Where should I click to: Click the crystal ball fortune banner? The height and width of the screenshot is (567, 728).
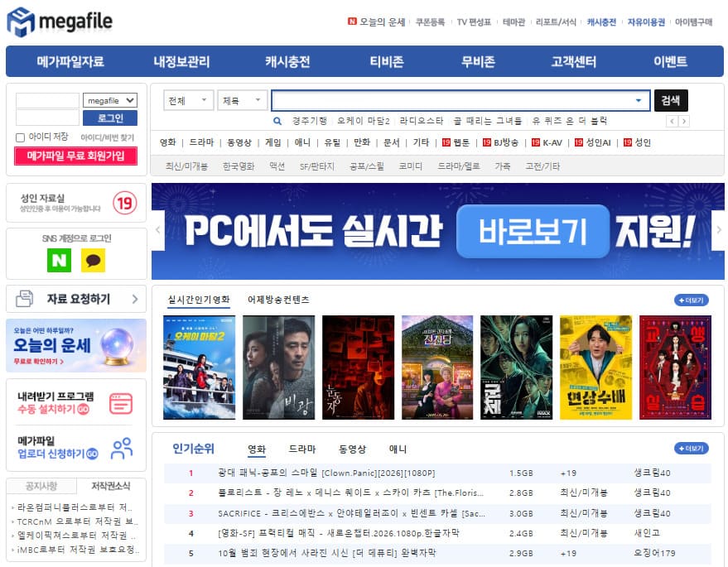pos(76,346)
